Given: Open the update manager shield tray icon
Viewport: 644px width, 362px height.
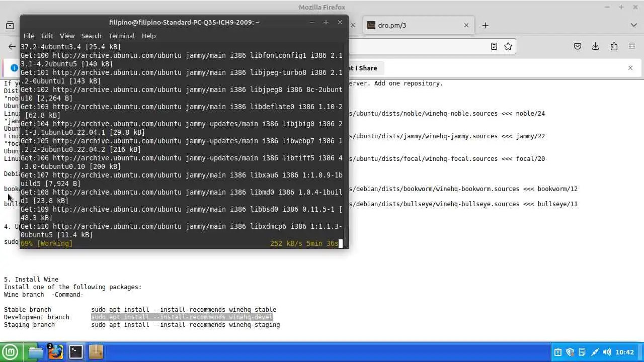Looking at the screenshot, I should click(570, 352).
